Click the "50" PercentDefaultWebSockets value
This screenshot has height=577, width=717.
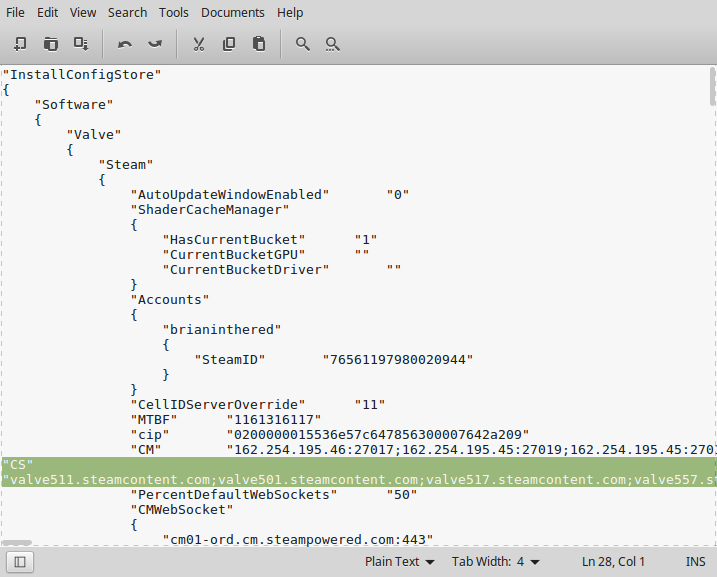(402, 495)
